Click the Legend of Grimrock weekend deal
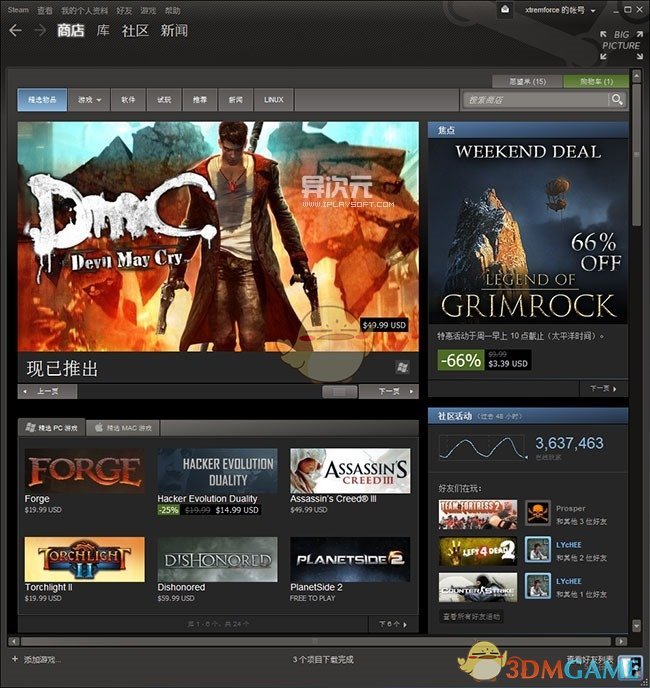The width and height of the screenshot is (650, 688). 528,230
